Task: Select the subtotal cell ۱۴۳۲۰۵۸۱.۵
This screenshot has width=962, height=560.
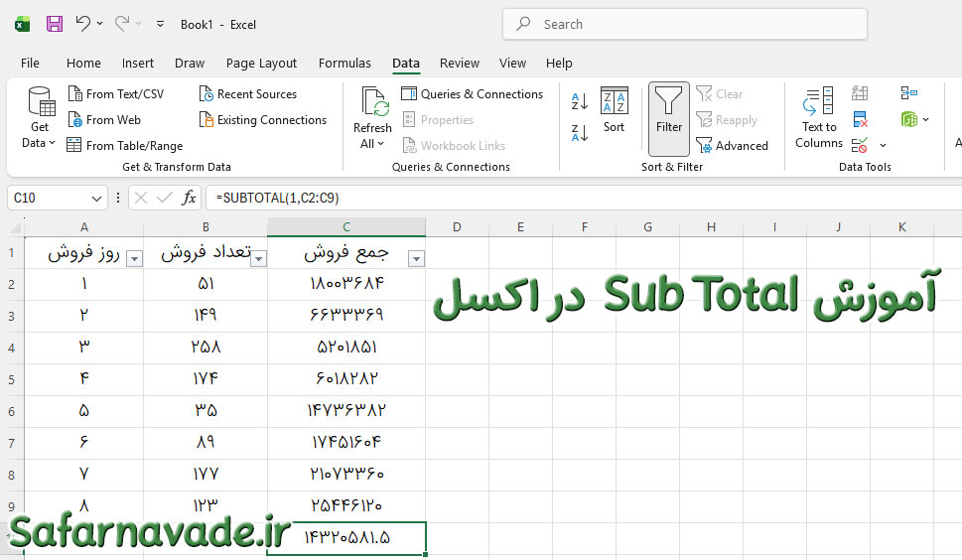Action: (x=346, y=538)
